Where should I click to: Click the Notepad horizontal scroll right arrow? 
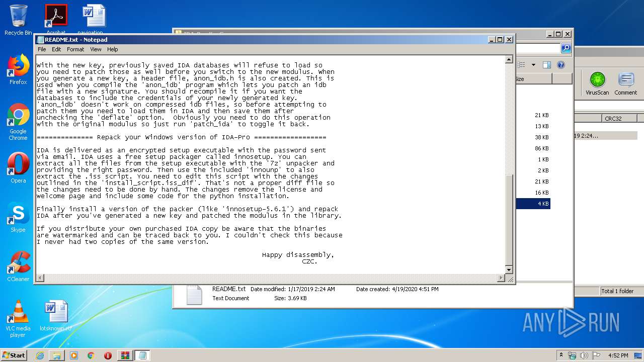click(x=501, y=278)
